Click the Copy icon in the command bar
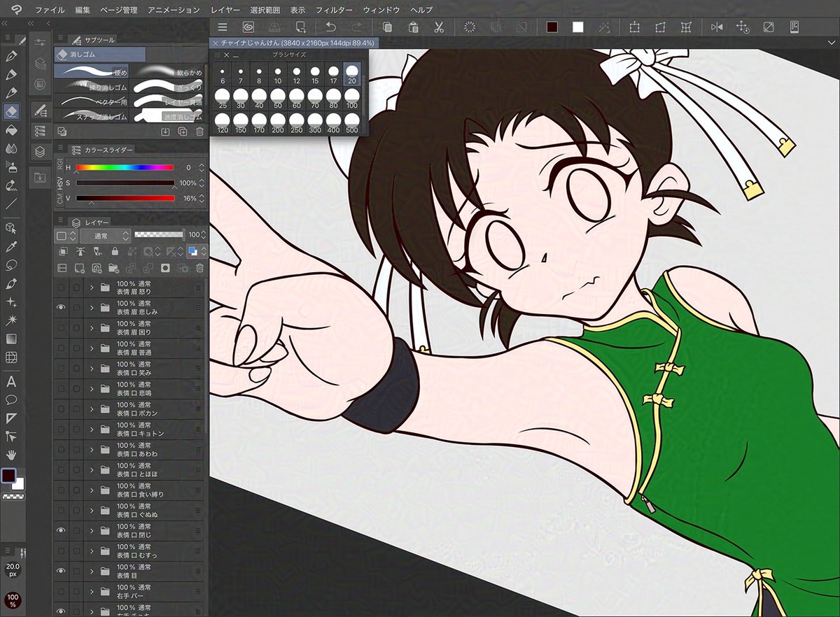 pyautogui.click(x=387, y=27)
